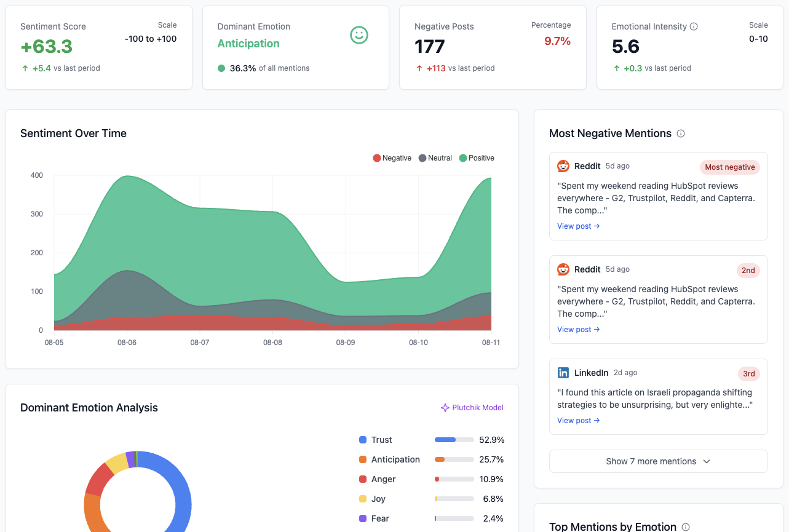Click the Plutchik Model sparkle icon
Viewport: 789px width, 532px height.
click(444, 408)
